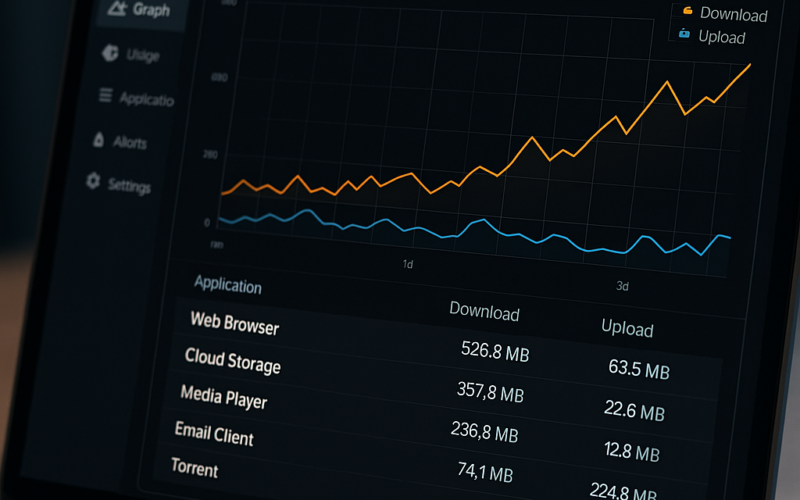Select the Media Player row name
The height and width of the screenshot is (500, 800).
coord(224,397)
